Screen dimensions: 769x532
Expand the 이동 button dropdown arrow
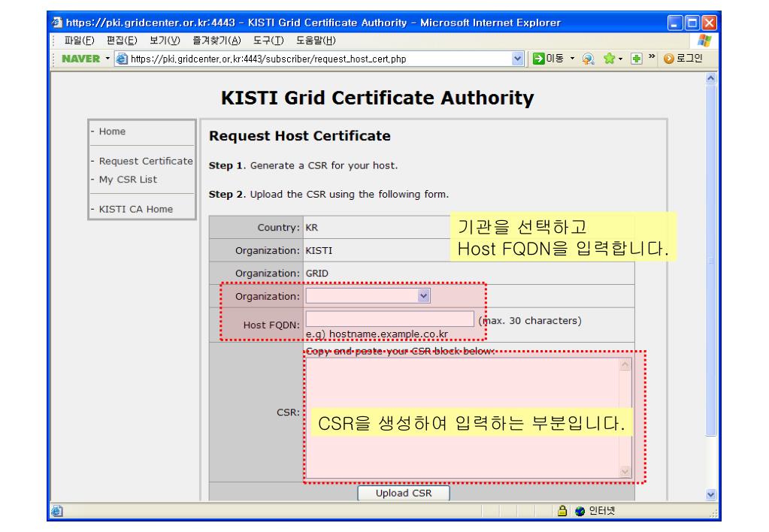(x=572, y=59)
